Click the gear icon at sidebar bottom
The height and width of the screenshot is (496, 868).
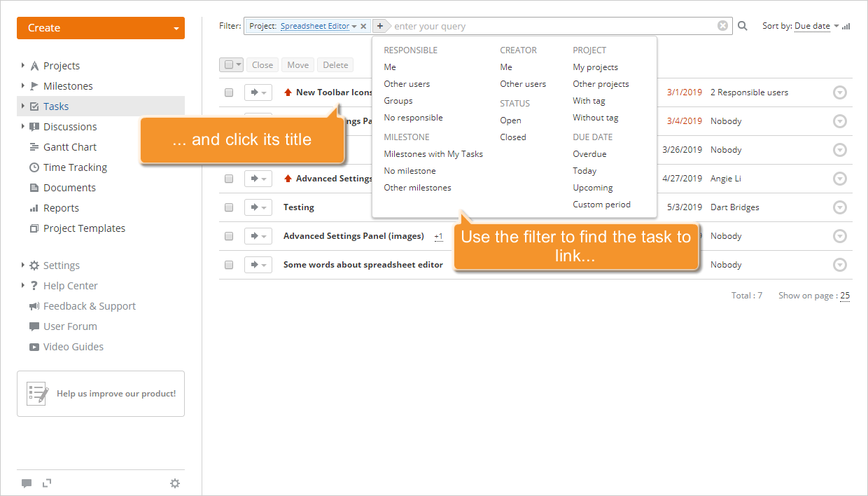[x=175, y=483]
